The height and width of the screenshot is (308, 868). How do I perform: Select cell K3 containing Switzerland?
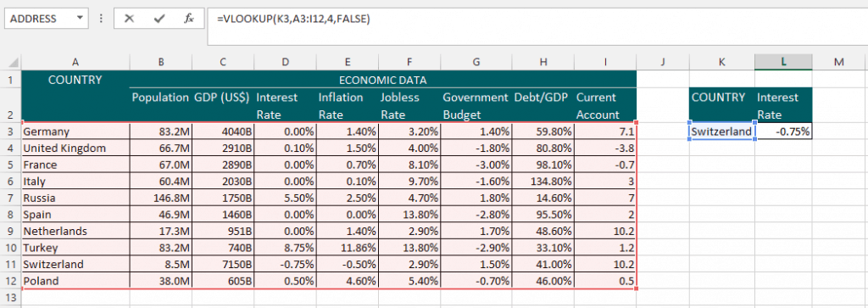(722, 132)
